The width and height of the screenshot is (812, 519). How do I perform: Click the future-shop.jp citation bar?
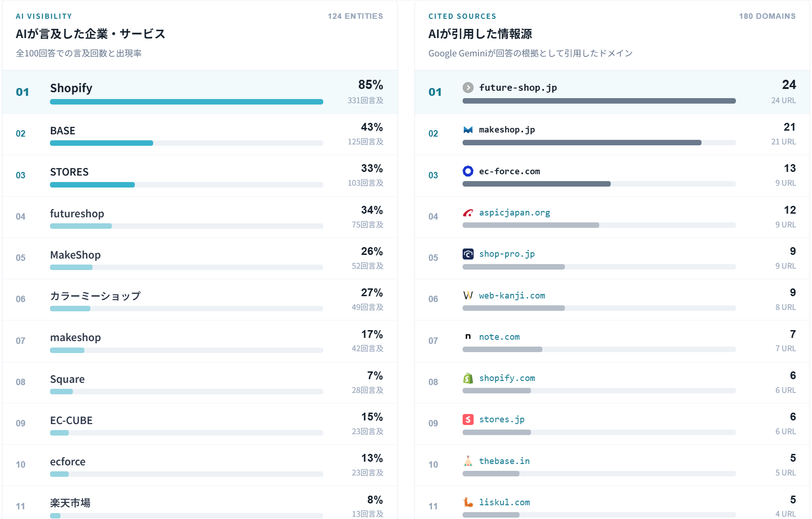point(599,101)
